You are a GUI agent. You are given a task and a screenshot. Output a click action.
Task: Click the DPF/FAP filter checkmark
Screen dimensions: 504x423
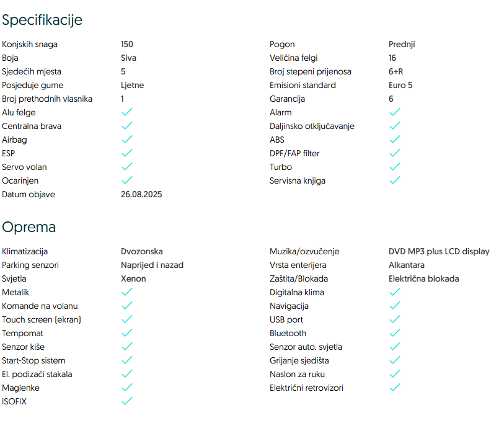[395, 153]
